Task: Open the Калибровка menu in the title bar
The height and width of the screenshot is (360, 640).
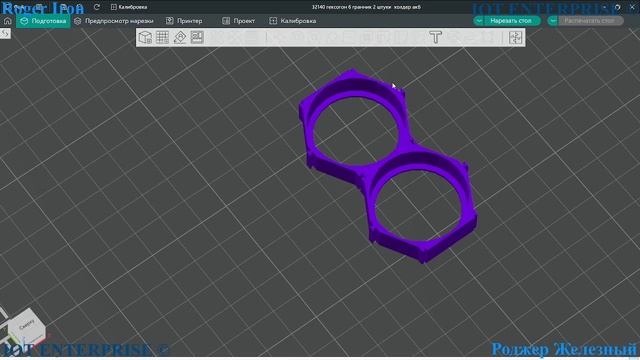Action: 129,7
